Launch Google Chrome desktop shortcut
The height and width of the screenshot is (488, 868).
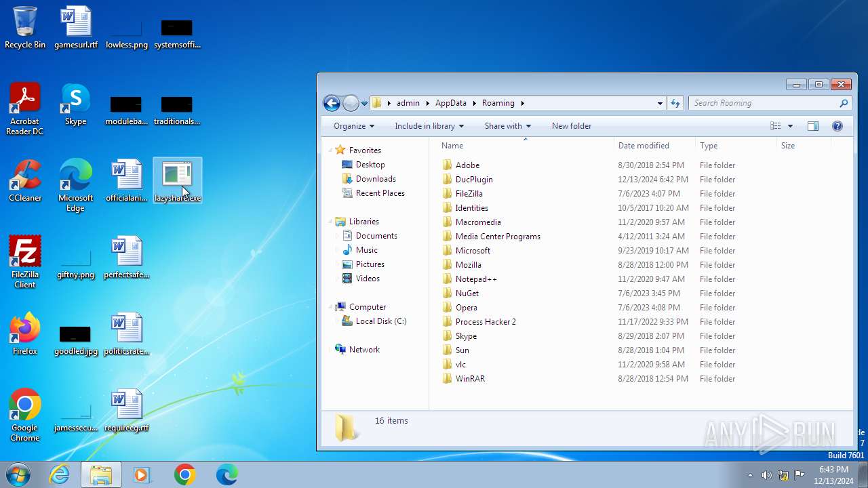click(25, 415)
